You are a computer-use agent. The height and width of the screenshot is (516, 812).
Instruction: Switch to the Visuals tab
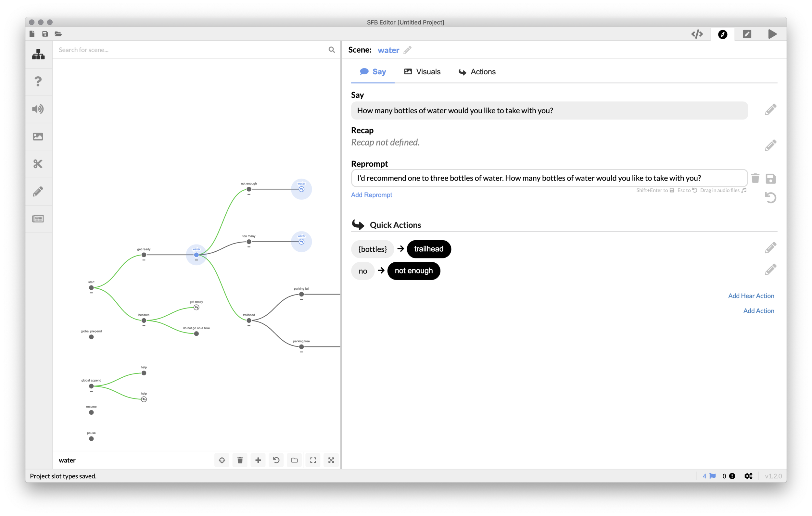pos(422,72)
